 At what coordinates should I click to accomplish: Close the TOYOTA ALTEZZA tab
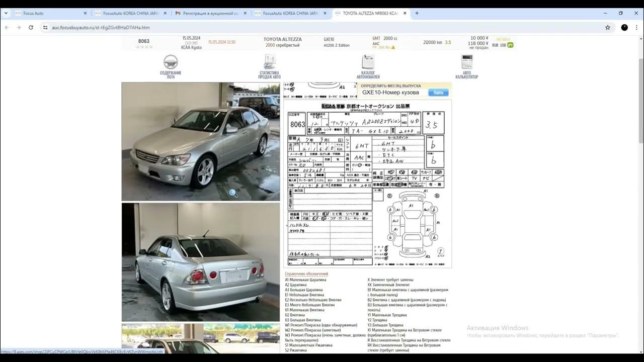tap(405, 13)
